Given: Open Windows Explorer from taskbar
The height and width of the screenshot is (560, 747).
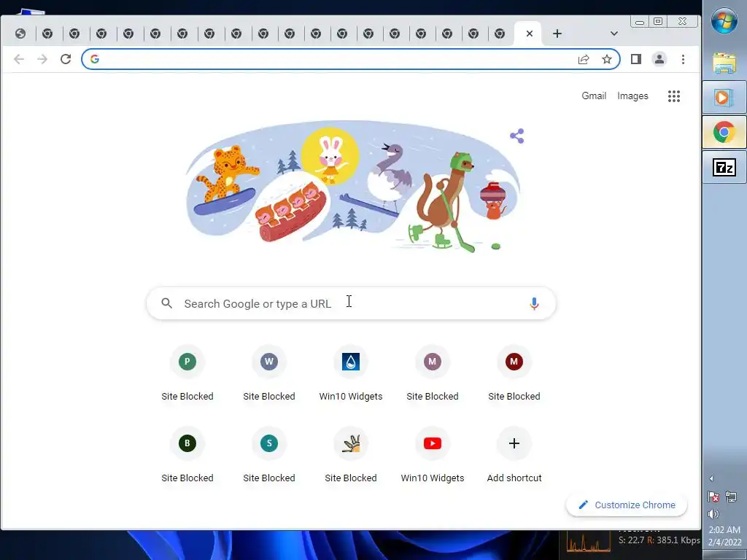Looking at the screenshot, I should [x=724, y=63].
